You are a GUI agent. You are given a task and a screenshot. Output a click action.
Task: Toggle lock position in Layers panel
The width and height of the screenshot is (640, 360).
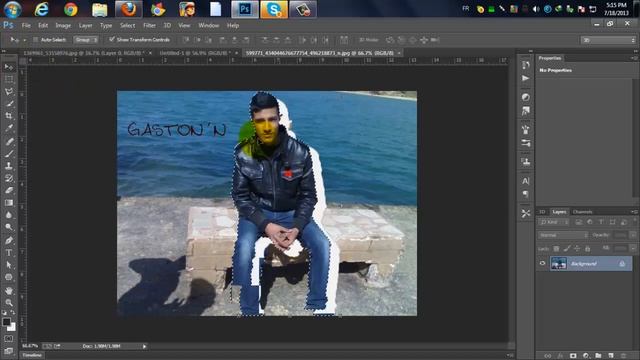click(x=577, y=248)
